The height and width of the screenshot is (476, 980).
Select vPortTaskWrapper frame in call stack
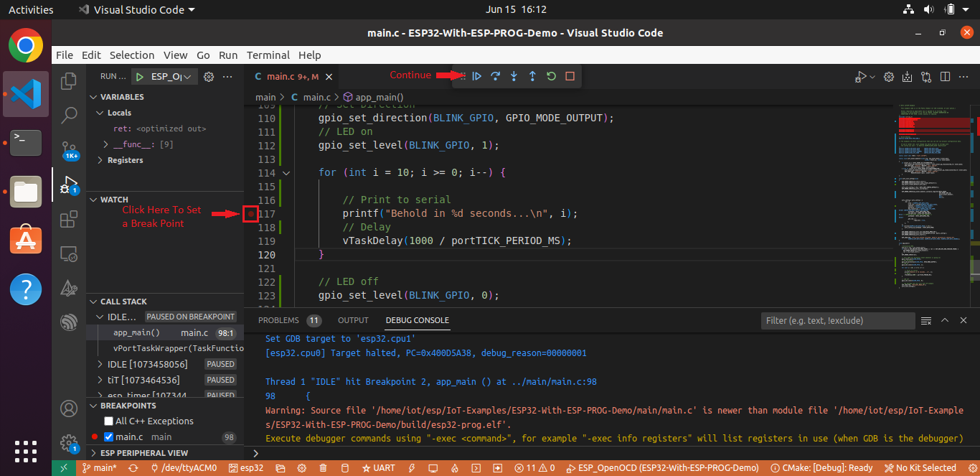[164, 348]
